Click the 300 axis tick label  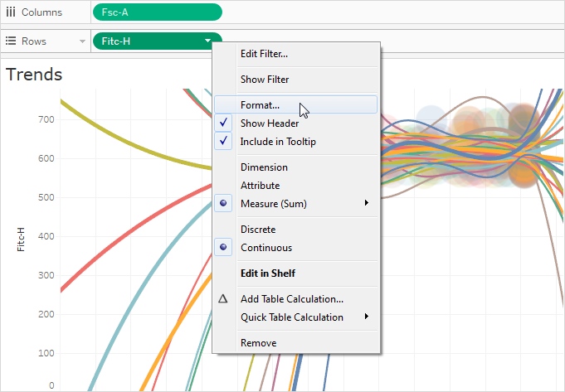point(46,275)
